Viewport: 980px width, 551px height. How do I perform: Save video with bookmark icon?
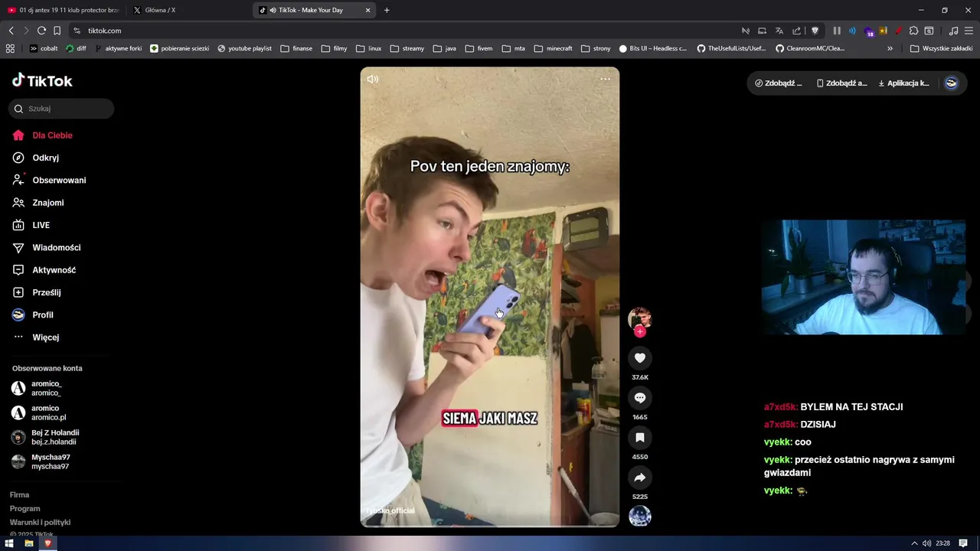coord(640,437)
